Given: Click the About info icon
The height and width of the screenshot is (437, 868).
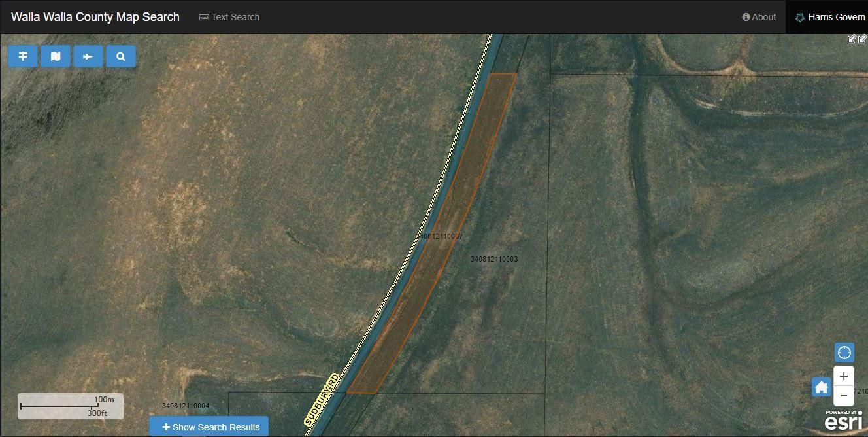Looking at the screenshot, I should pos(745,17).
